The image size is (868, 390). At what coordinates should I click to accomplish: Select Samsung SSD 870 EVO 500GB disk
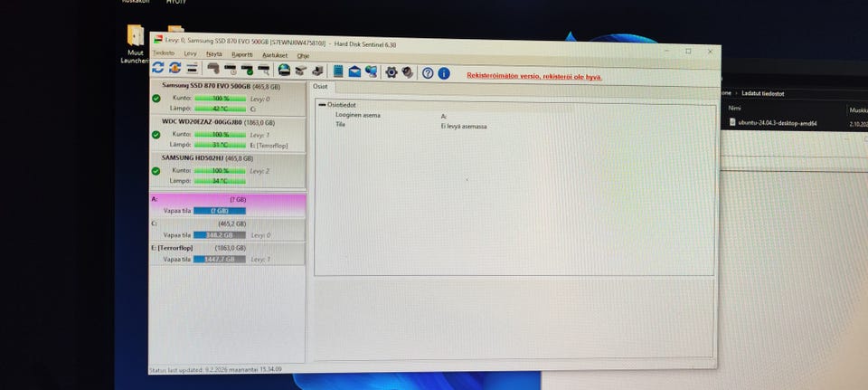tap(227, 98)
